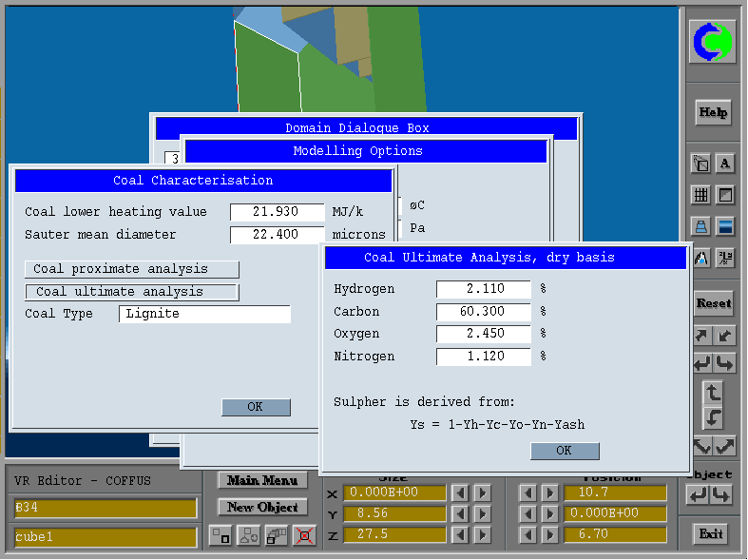Decrease the Size Z value arrow

point(460,534)
